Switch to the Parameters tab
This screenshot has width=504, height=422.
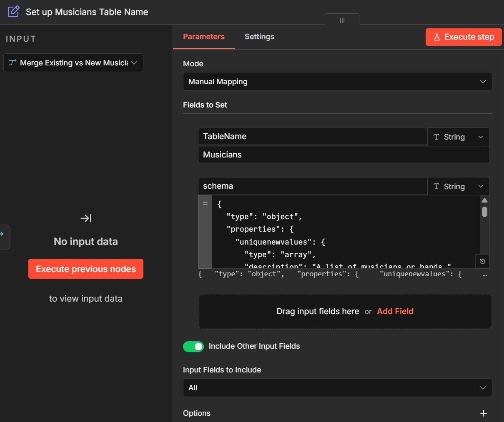coord(204,37)
